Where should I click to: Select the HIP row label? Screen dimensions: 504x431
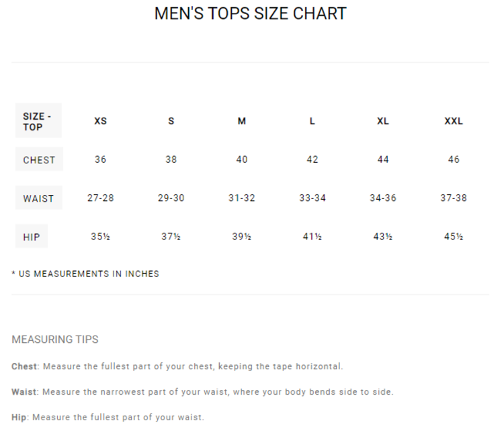[x=32, y=237]
